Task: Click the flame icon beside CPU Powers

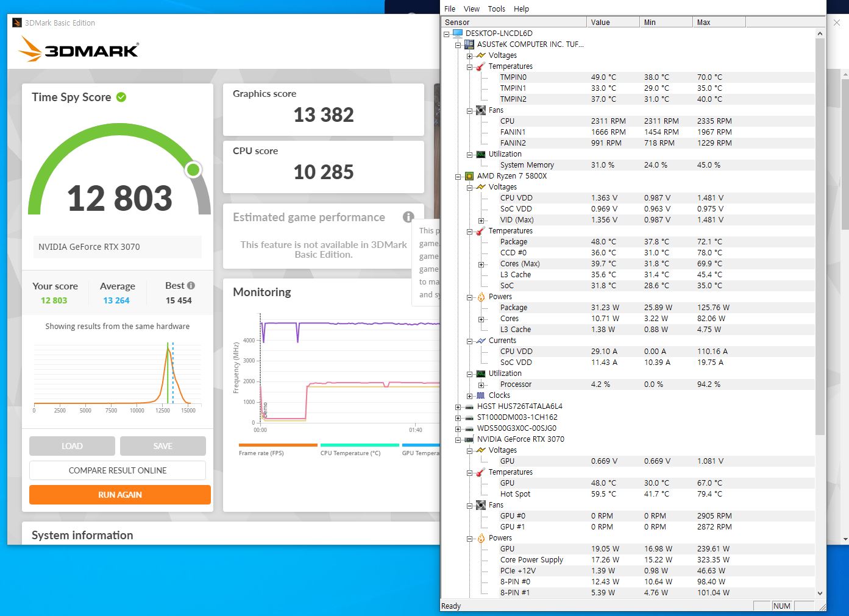Action: (x=481, y=297)
